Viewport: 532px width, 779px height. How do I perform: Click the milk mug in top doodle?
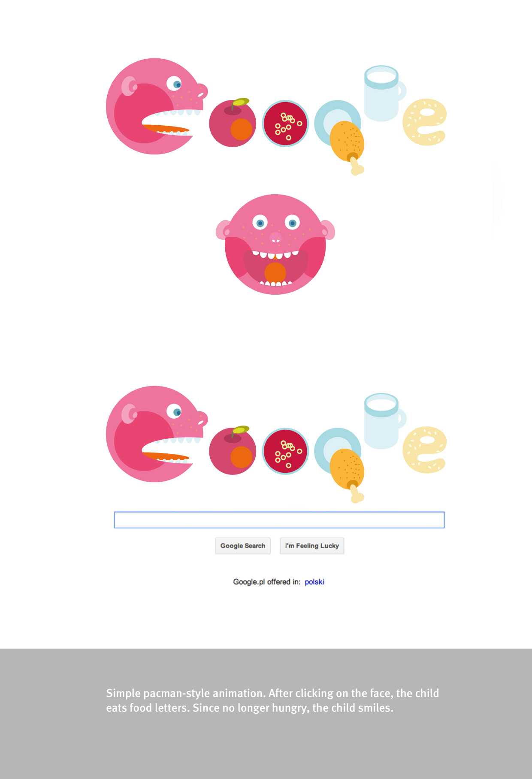(384, 93)
